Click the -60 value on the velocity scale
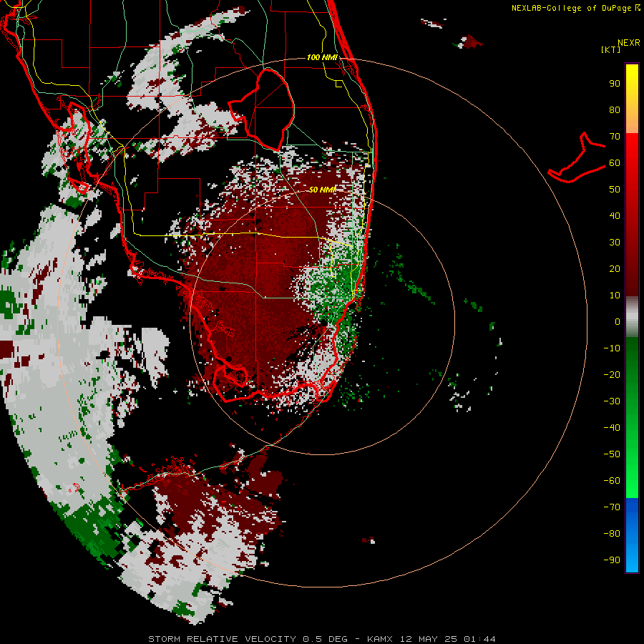The width and height of the screenshot is (644, 644). (x=612, y=481)
